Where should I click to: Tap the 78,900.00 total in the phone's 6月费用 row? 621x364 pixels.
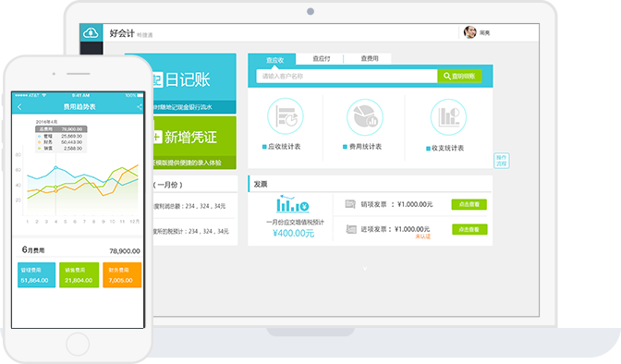[x=125, y=251]
